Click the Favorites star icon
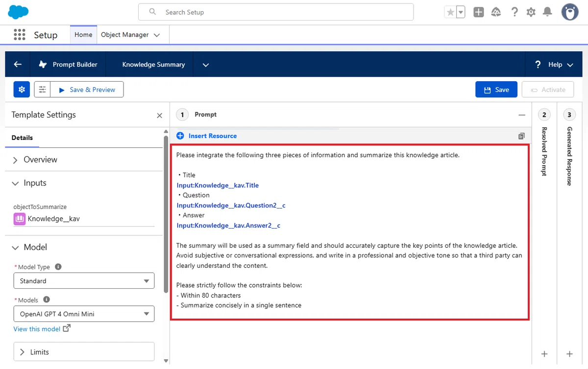The height and width of the screenshot is (369, 588). point(450,12)
